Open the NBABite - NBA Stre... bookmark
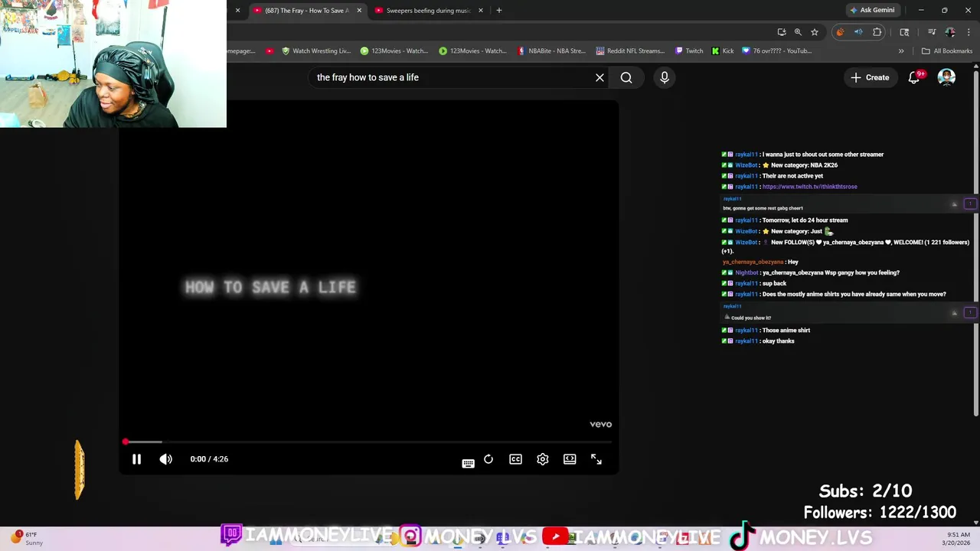Viewport: 980px width, 551px height. pyautogui.click(x=551, y=51)
